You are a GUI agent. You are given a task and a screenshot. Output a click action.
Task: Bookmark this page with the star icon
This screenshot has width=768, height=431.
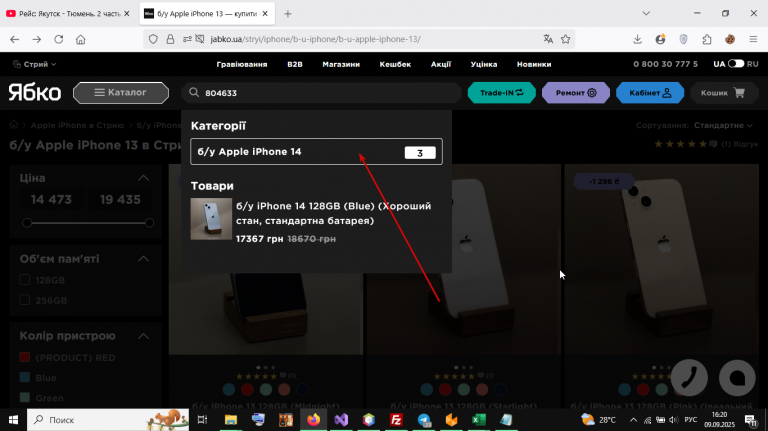566,39
